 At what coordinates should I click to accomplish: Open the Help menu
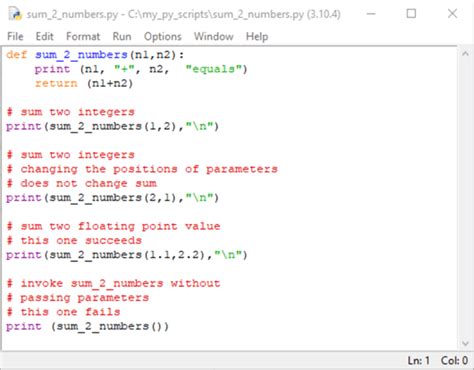pyautogui.click(x=257, y=36)
